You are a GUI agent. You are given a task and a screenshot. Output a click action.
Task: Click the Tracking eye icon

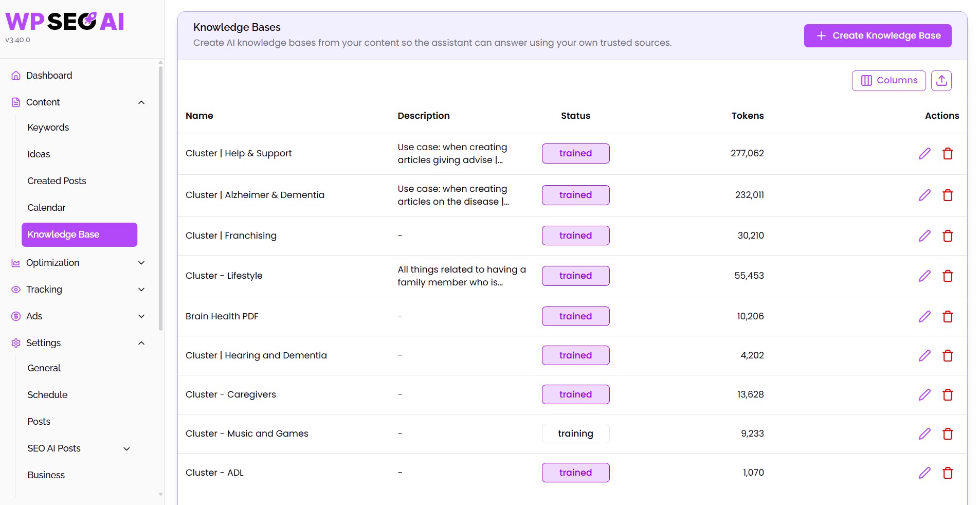(16, 290)
